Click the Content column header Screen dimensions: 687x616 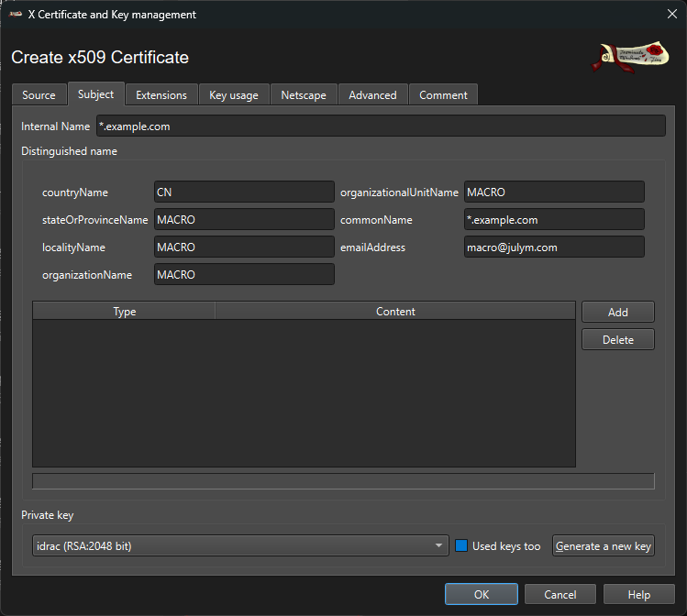click(x=395, y=312)
